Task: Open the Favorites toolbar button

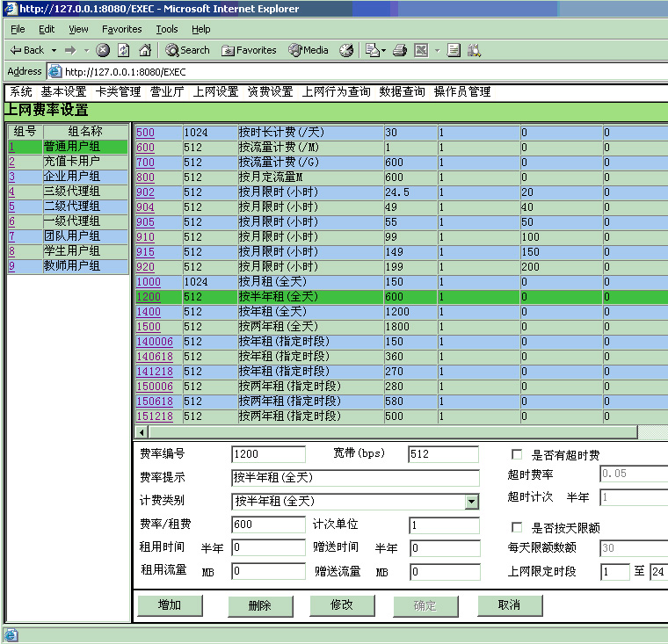Action: [x=249, y=50]
